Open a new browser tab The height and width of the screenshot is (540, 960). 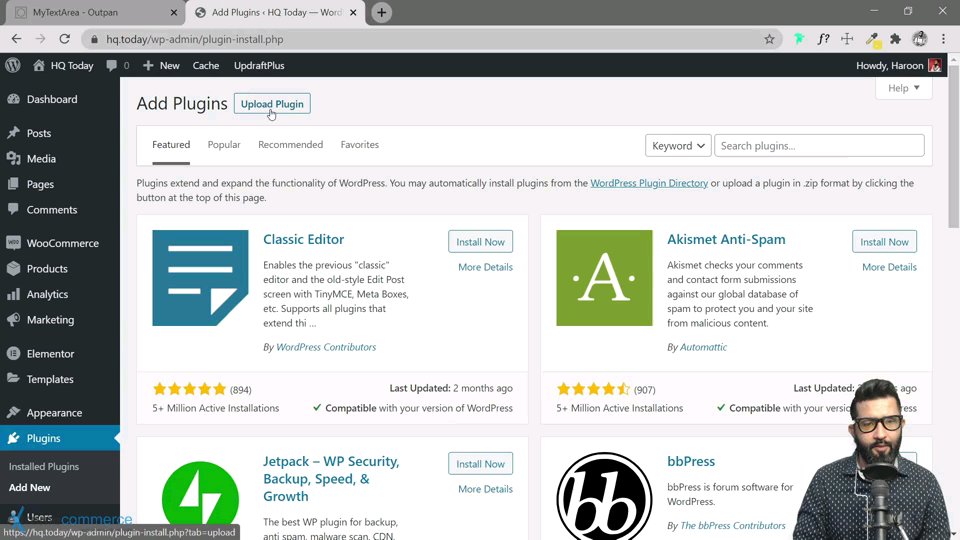click(381, 12)
